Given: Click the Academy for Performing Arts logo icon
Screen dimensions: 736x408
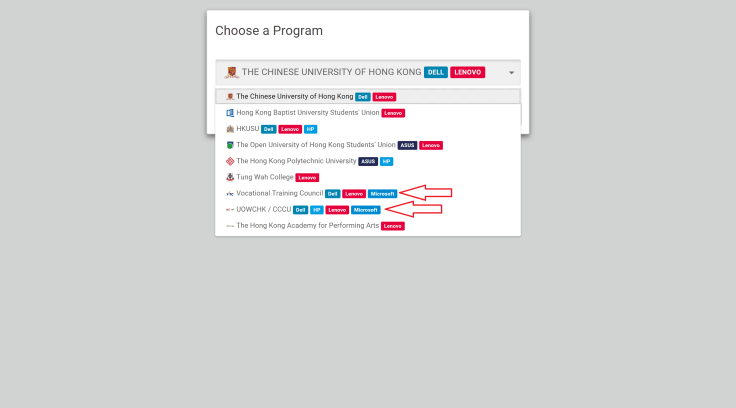Looking at the screenshot, I should [x=230, y=226].
